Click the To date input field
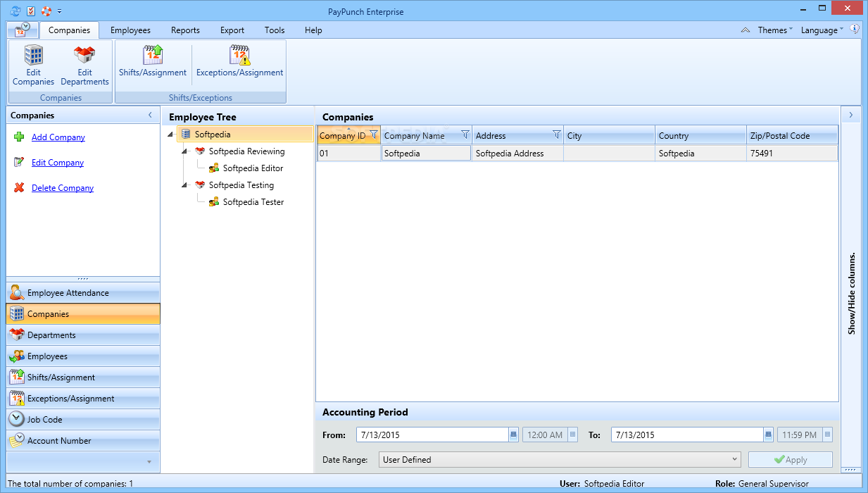The height and width of the screenshot is (493, 868). click(x=687, y=435)
